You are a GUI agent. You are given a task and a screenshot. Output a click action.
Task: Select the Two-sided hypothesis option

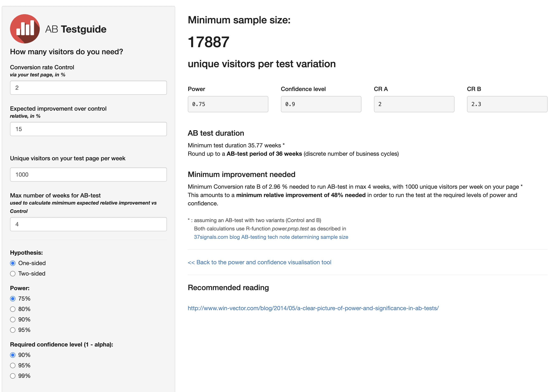click(13, 273)
